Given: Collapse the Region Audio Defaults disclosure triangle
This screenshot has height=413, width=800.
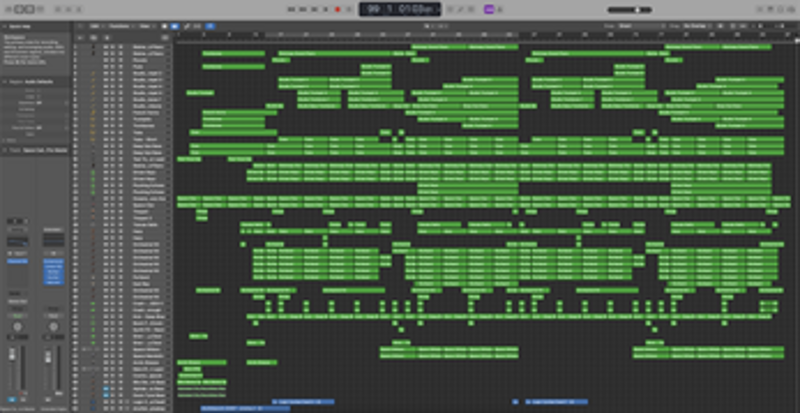Looking at the screenshot, I should tap(4, 82).
